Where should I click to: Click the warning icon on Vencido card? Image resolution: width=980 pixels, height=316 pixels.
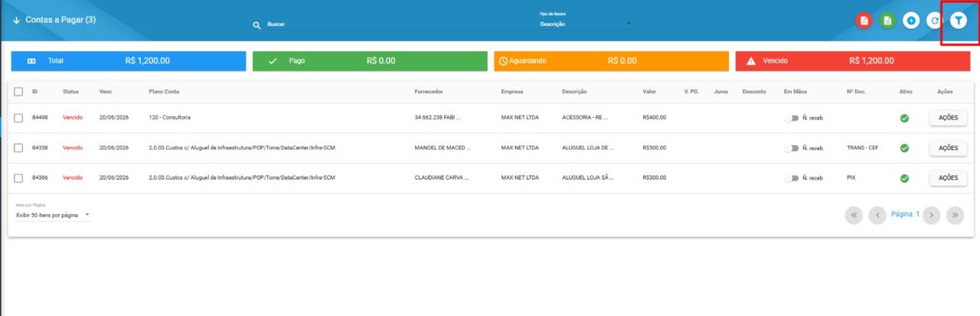click(751, 60)
